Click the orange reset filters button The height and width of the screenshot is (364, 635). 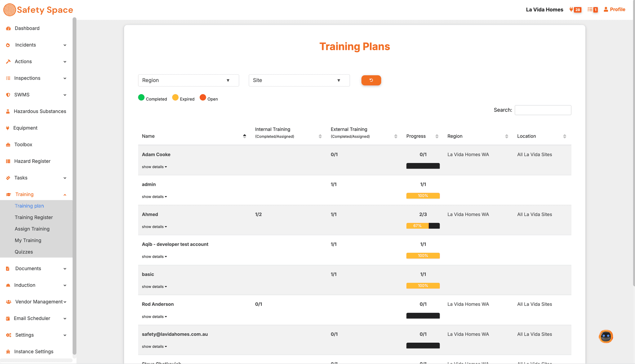coord(371,80)
